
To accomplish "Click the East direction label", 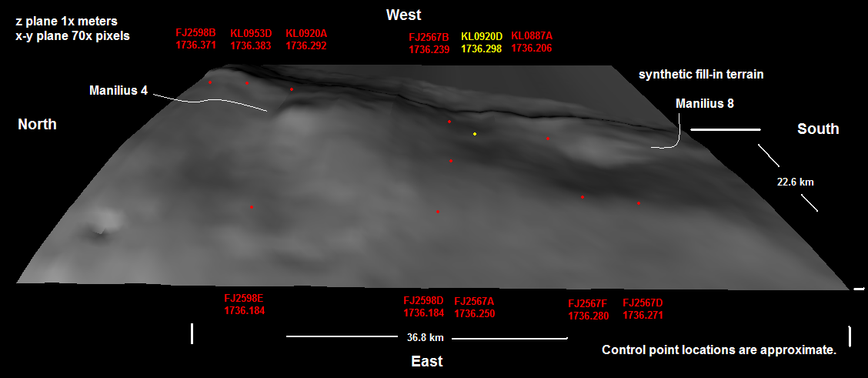I will (426, 361).
